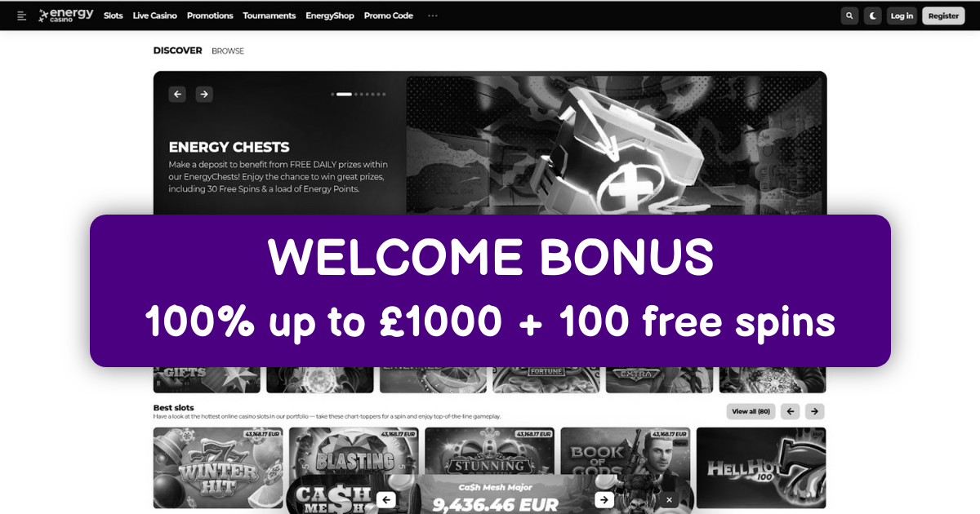Go to previous Cash Mesh jackpot
Screen dimensions: 980x514
coord(386,499)
